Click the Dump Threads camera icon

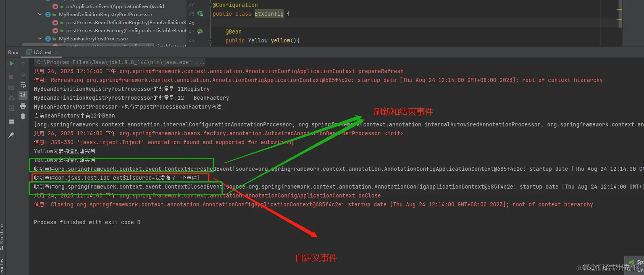pos(11,87)
